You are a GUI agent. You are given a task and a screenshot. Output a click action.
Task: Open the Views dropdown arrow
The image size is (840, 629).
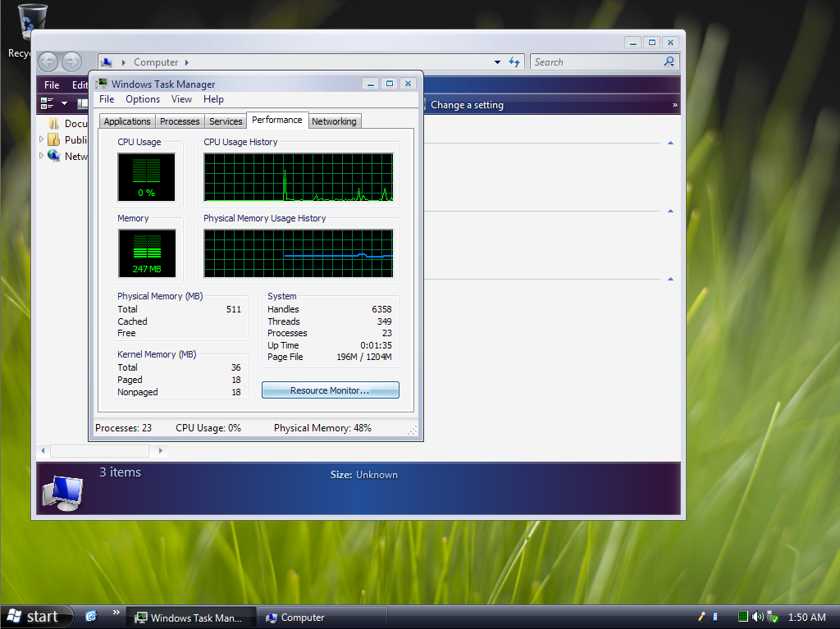(64, 103)
